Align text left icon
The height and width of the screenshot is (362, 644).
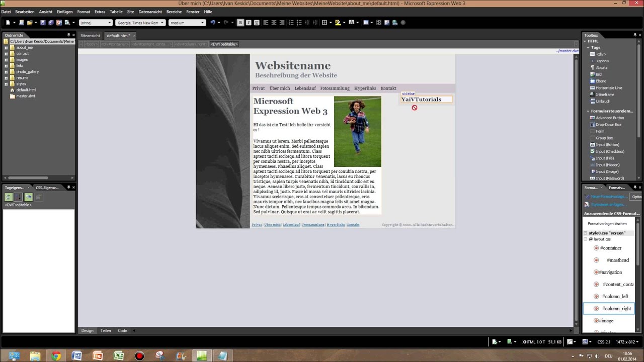(x=266, y=23)
